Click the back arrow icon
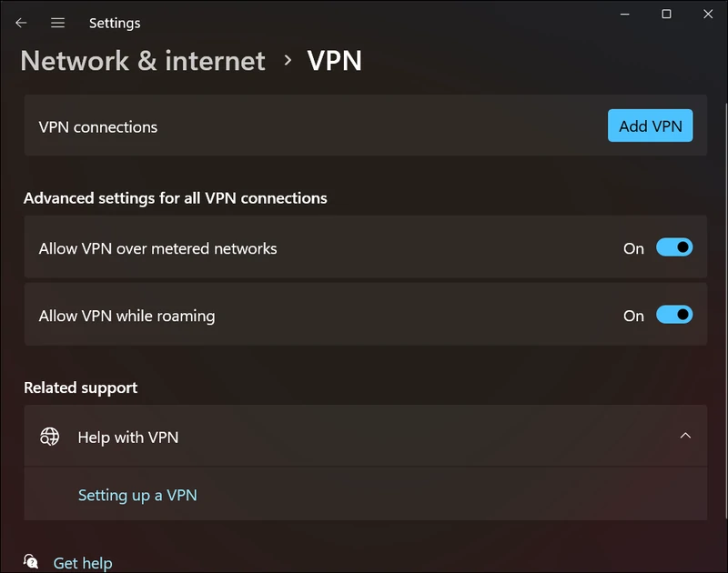This screenshot has width=728, height=573. (21, 23)
